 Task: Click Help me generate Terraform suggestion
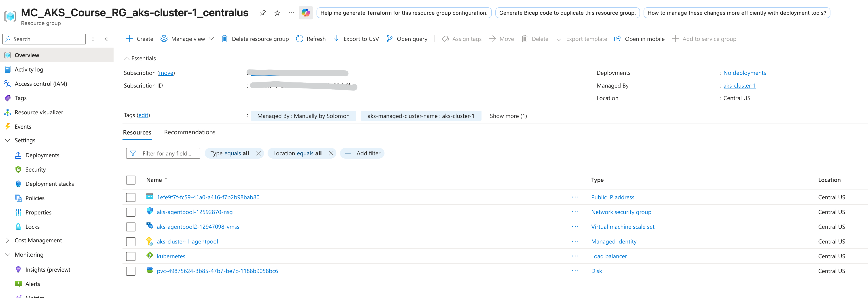pyautogui.click(x=404, y=13)
